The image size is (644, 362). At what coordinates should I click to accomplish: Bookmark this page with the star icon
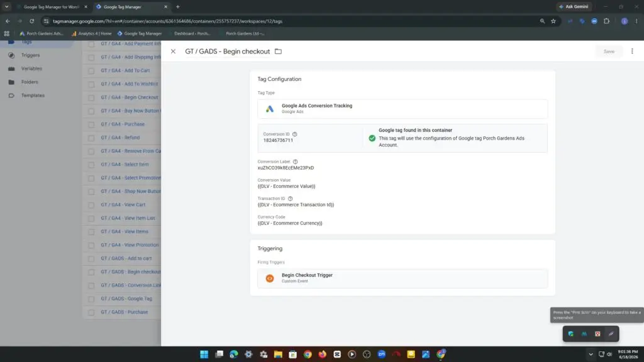coord(553,21)
